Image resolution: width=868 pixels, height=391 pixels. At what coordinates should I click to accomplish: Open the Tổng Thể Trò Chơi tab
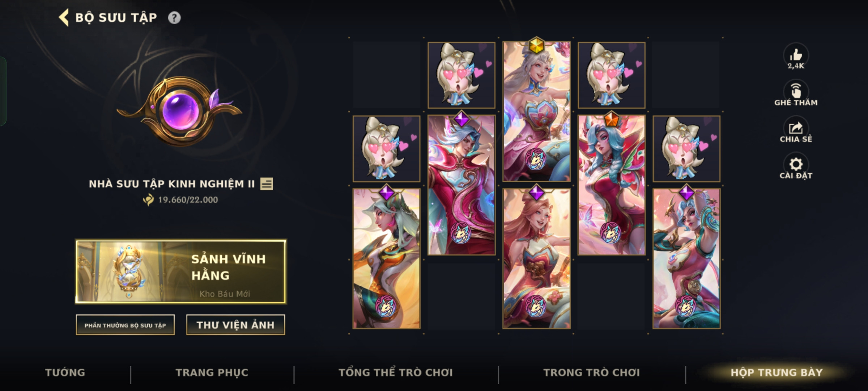[396, 373]
